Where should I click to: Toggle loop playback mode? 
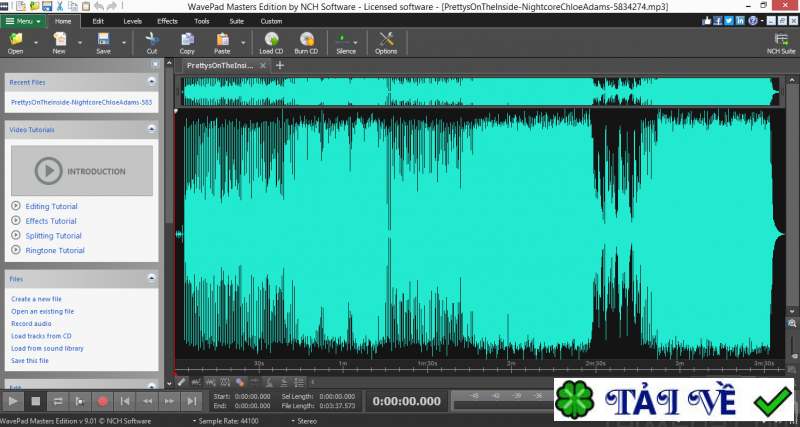point(58,401)
